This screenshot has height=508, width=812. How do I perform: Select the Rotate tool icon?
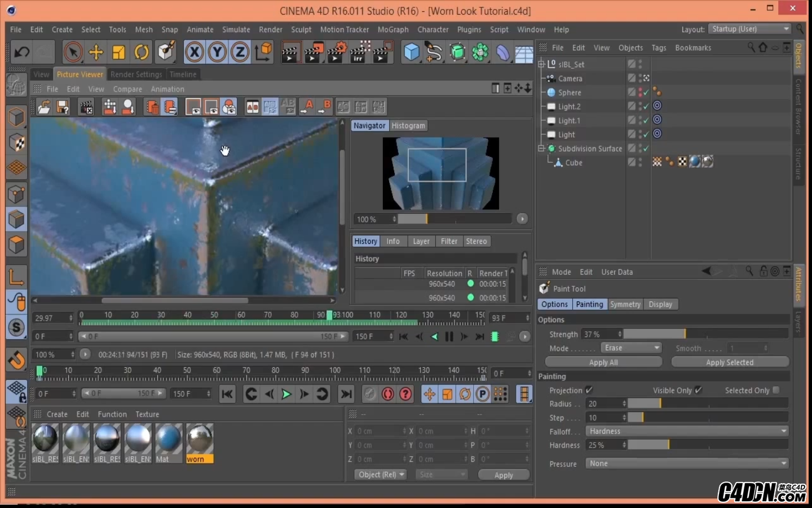142,52
